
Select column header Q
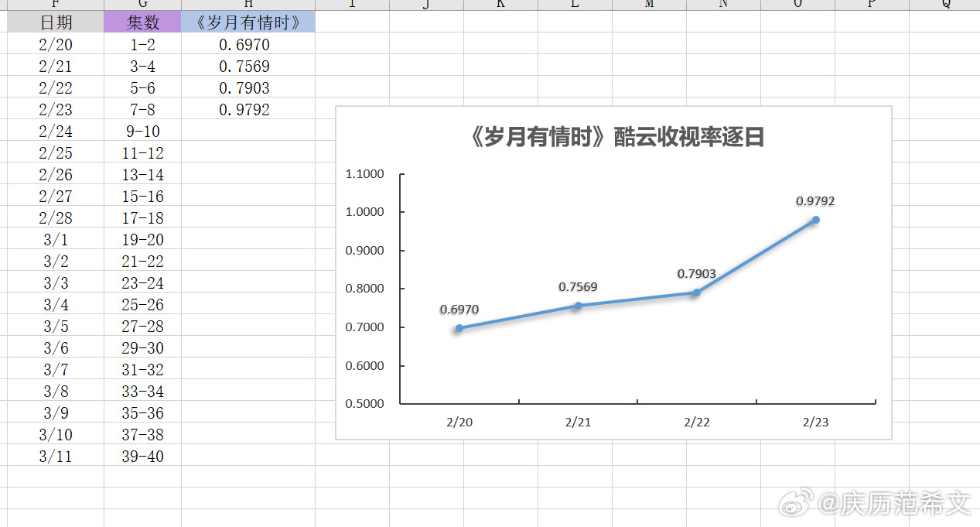click(945, 4)
